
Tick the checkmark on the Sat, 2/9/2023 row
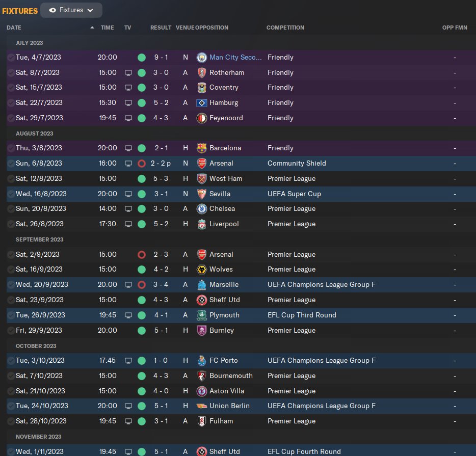click(x=11, y=255)
